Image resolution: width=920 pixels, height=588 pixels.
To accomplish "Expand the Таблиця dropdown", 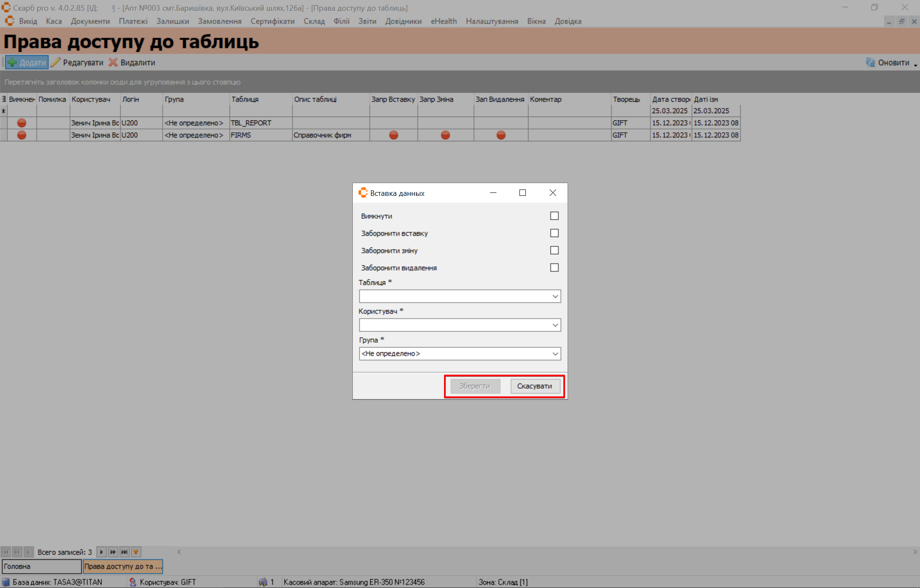I will click(x=555, y=296).
